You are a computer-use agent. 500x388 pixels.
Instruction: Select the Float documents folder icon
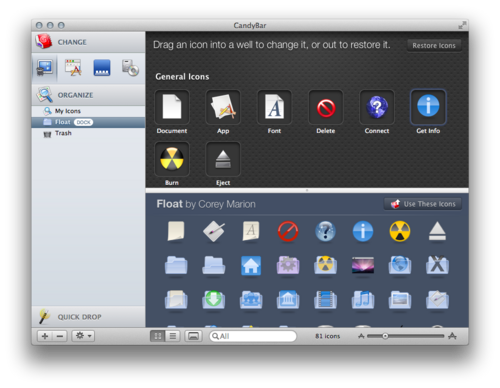[x=176, y=299]
